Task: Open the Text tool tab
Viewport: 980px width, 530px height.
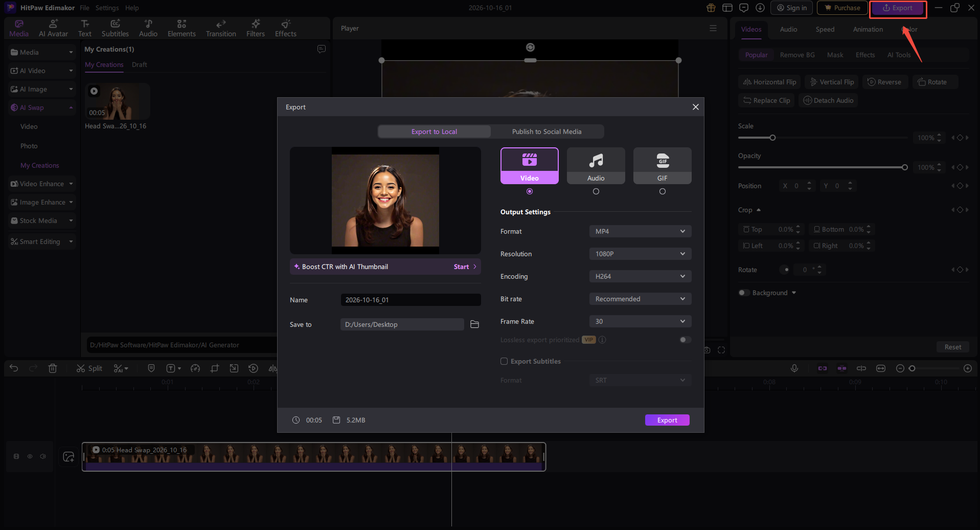Action: click(x=85, y=28)
